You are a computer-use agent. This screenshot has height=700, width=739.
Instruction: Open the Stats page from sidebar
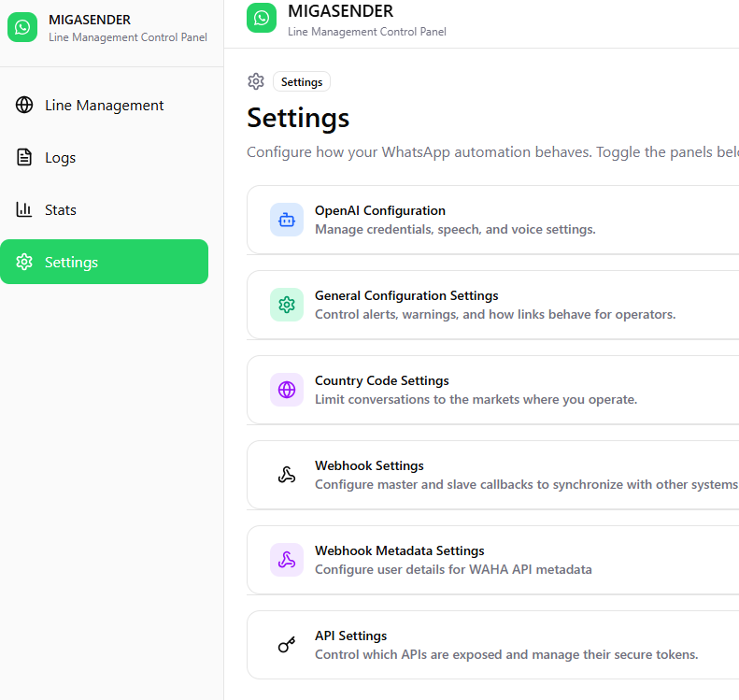coord(60,210)
